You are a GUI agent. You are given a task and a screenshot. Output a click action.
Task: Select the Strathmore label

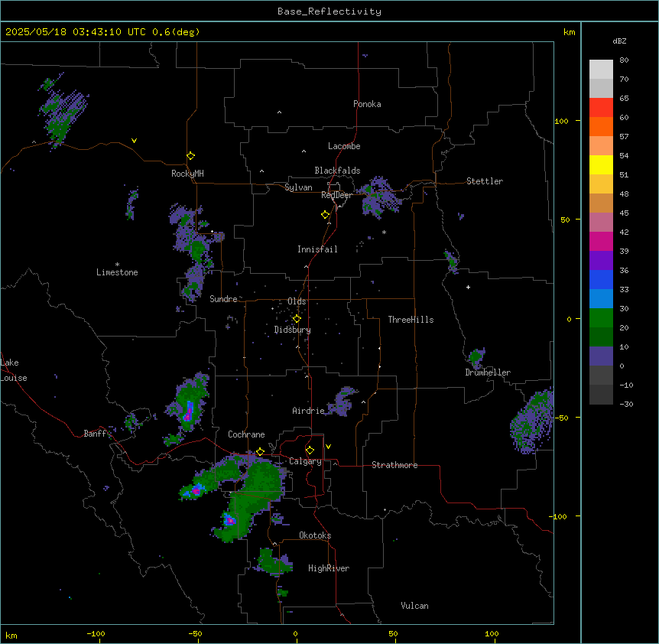(x=394, y=465)
